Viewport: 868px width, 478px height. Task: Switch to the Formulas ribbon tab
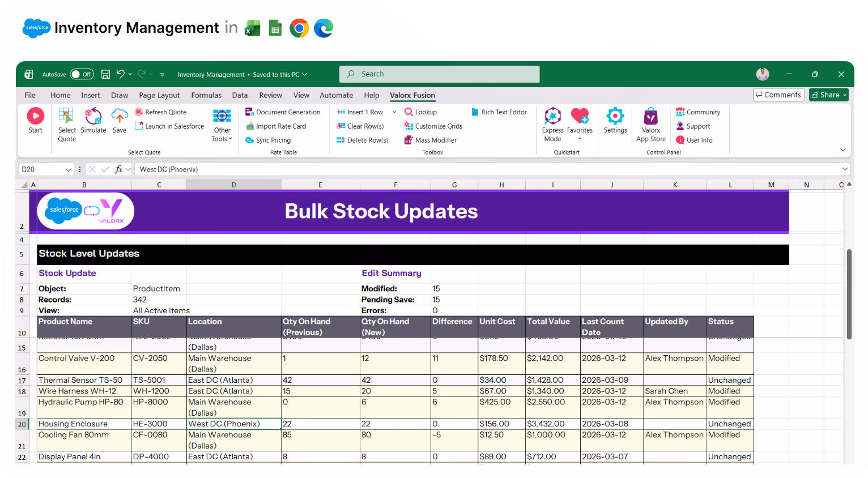206,95
